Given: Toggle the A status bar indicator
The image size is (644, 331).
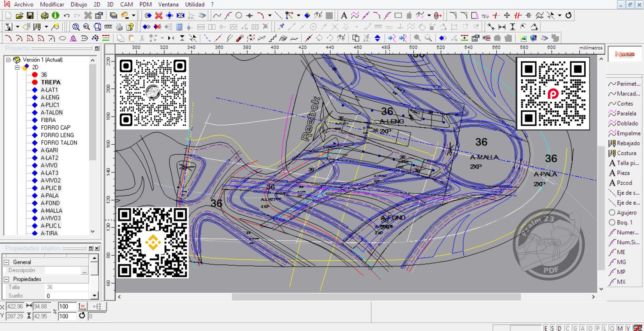Looking at the screenshot, I should point(581,328).
